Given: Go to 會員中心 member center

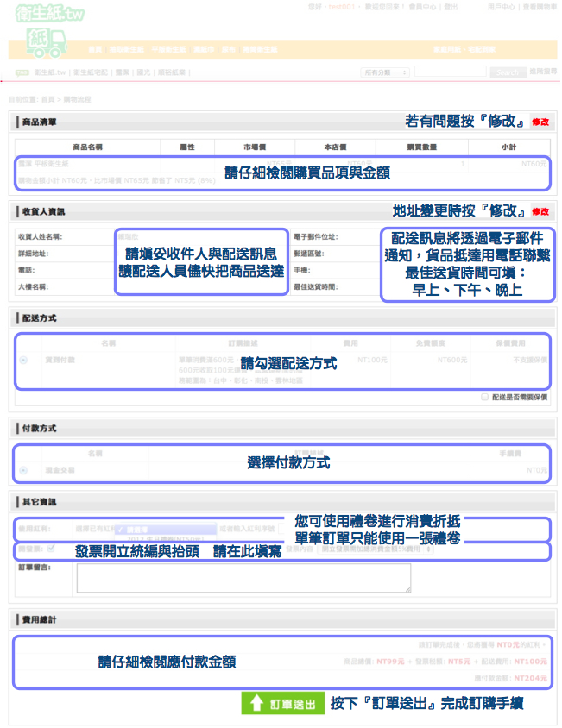Looking at the screenshot, I should 422,7.
